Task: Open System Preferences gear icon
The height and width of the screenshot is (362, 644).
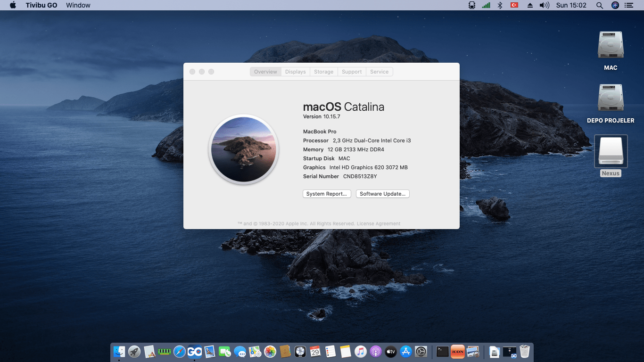Action: (x=421, y=352)
